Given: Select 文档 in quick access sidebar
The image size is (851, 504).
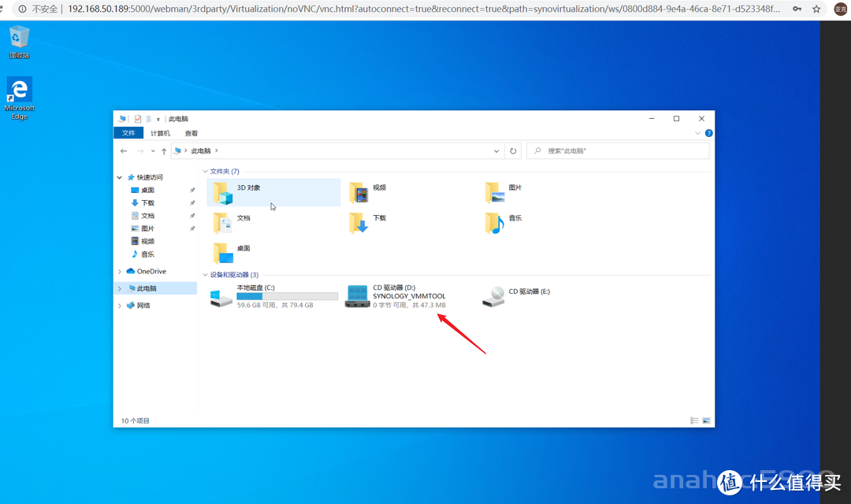Looking at the screenshot, I should click(143, 216).
